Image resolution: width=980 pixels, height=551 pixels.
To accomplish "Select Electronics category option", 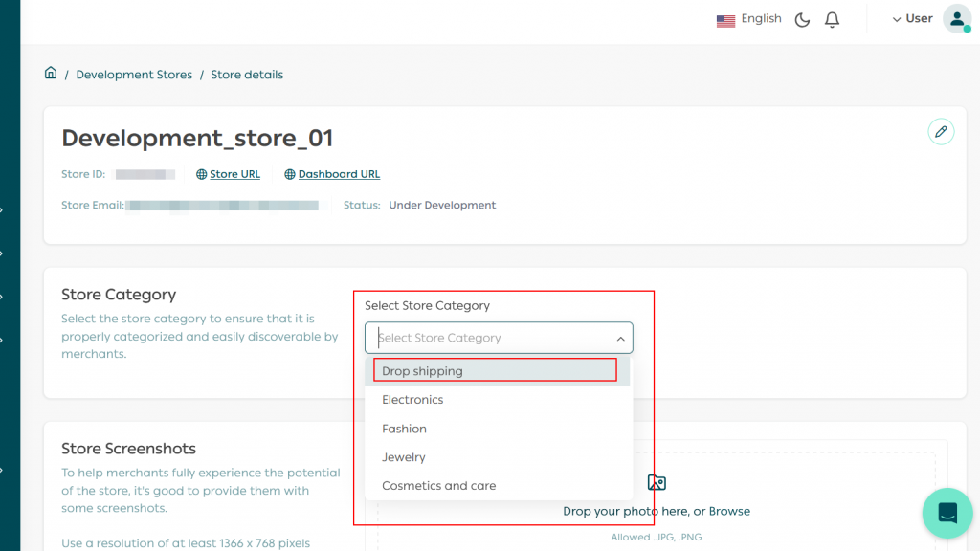I will click(x=498, y=400).
